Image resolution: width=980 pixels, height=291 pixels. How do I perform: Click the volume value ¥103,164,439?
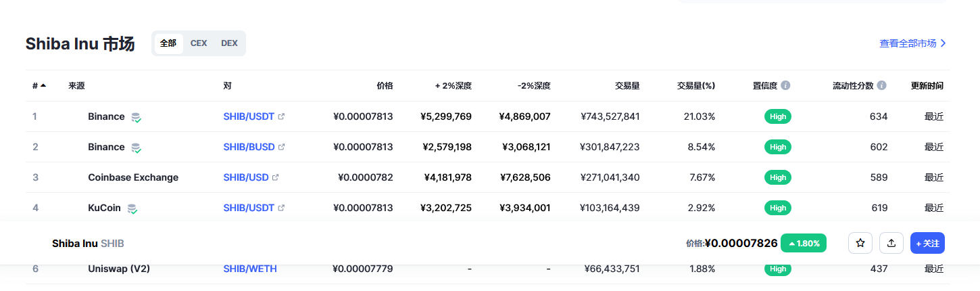[x=610, y=208]
